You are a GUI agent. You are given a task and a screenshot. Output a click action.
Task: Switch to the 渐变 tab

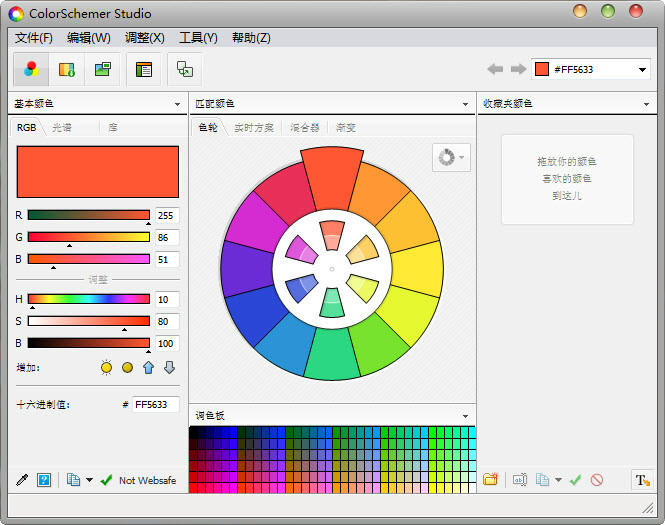click(346, 127)
